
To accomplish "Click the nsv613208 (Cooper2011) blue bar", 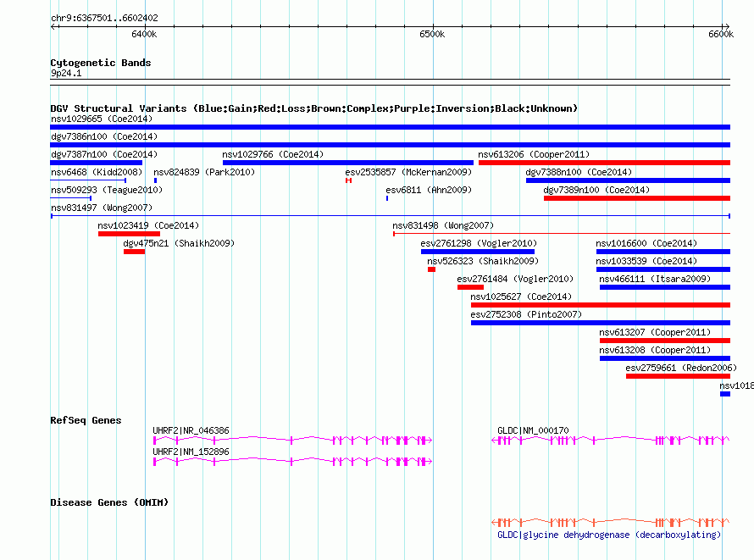I will point(665,358).
